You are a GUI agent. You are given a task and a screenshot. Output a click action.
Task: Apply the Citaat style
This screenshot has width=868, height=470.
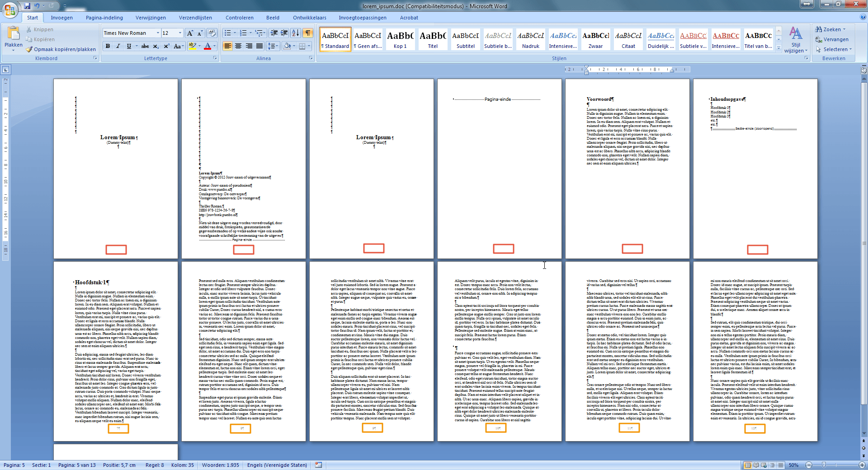(x=628, y=39)
